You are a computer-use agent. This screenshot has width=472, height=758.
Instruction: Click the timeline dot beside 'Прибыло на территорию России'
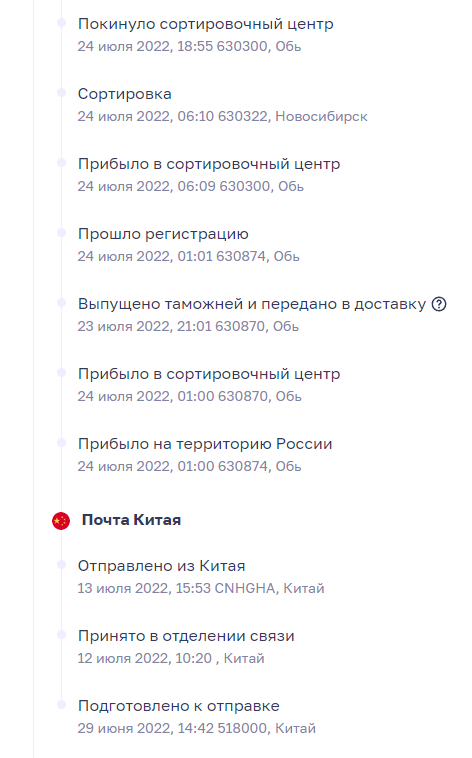[x=61, y=442]
